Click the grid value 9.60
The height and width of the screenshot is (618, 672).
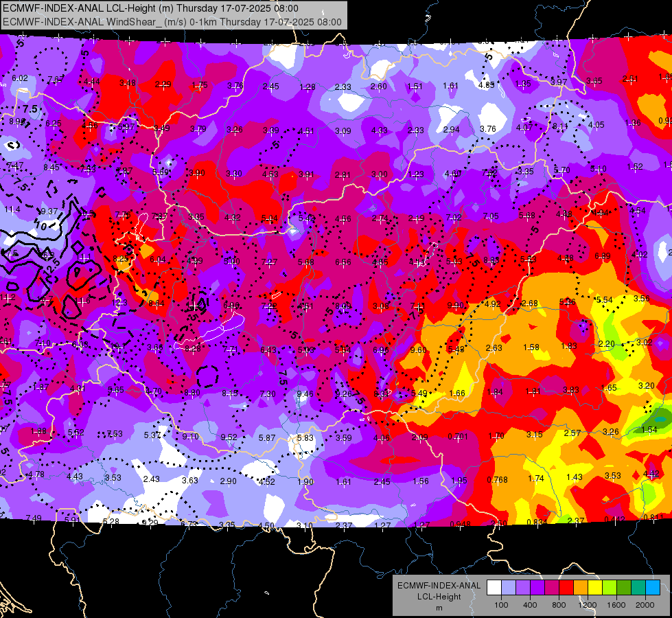[x=418, y=350]
